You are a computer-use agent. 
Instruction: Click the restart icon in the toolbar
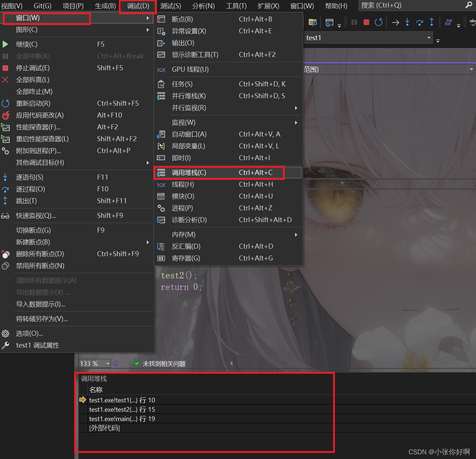click(x=379, y=22)
